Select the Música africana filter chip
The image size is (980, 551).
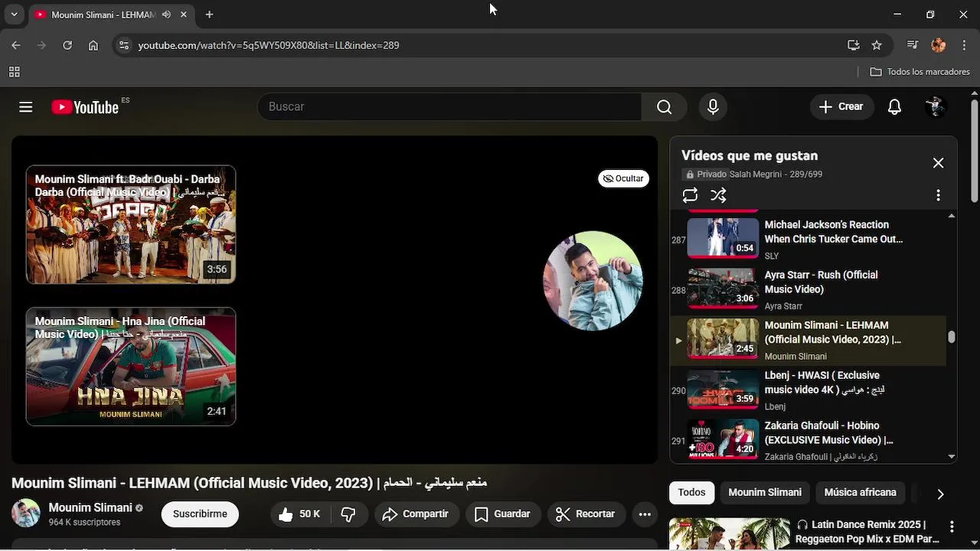coord(860,493)
